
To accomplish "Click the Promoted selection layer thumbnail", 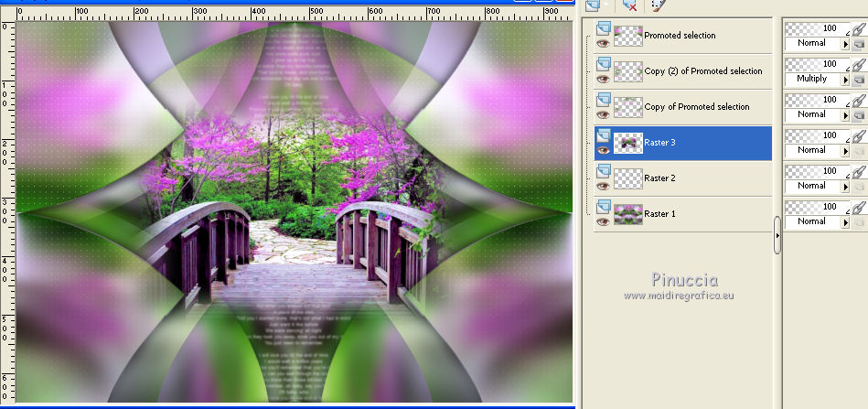I will [628, 36].
